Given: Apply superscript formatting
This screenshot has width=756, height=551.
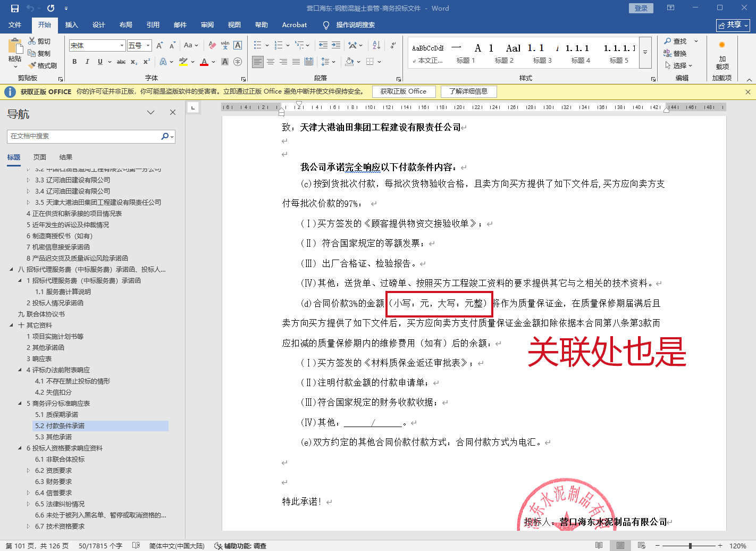Looking at the screenshot, I should click(147, 62).
